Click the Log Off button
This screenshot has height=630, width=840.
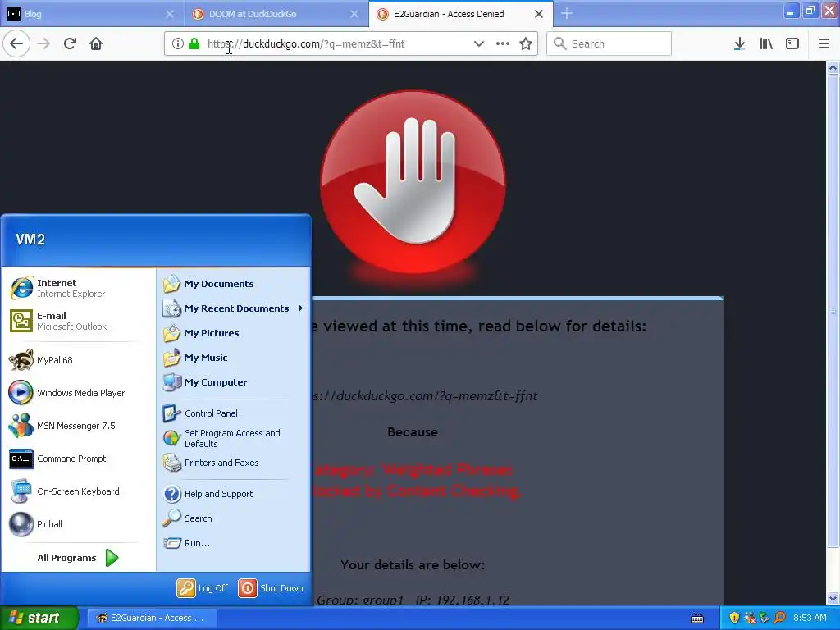coord(203,588)
